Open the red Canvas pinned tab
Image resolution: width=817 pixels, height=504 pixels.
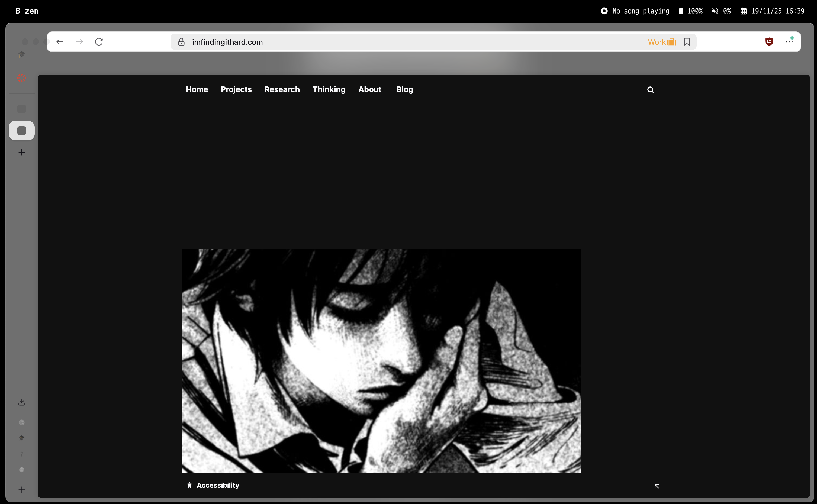[x=22, y=78]
